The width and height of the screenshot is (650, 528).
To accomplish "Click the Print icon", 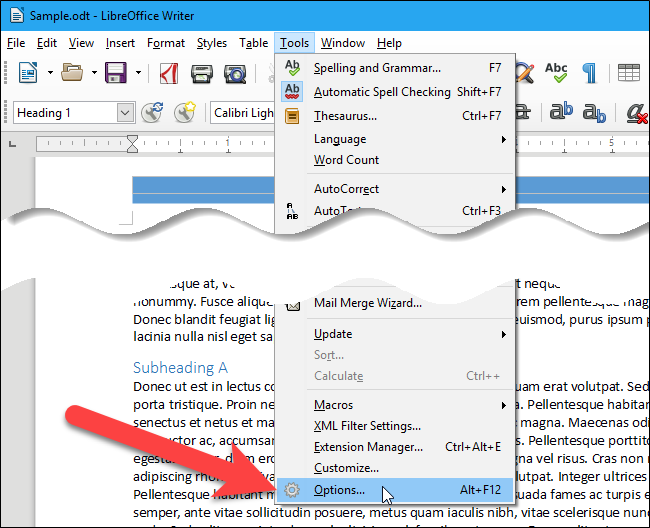I will [x=202, y=74].
